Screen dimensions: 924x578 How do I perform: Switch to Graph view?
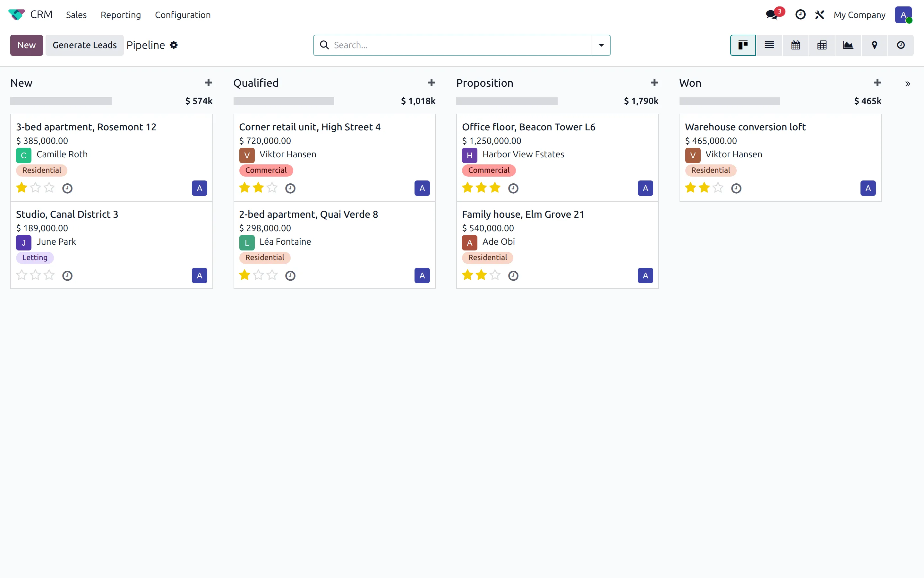[x=848, y=45]
